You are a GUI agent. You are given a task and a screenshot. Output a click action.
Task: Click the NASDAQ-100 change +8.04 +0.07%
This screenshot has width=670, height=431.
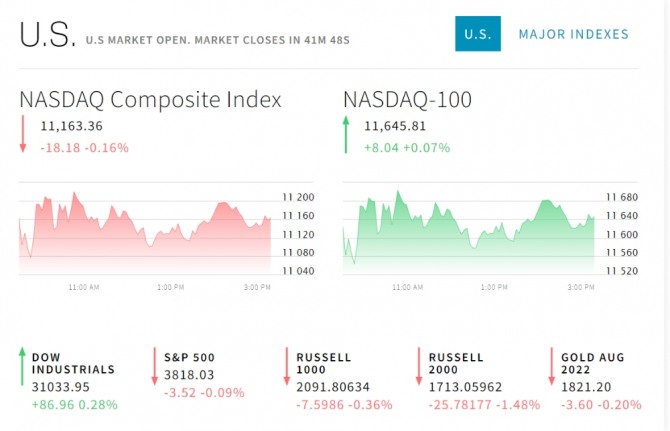[x=407, y=147]
